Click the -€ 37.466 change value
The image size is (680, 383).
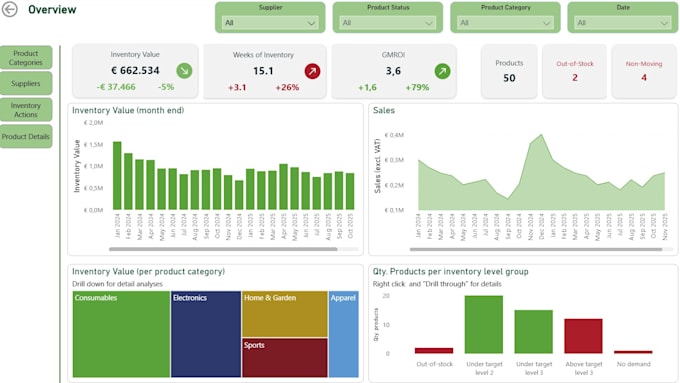(x=116, y=87)
